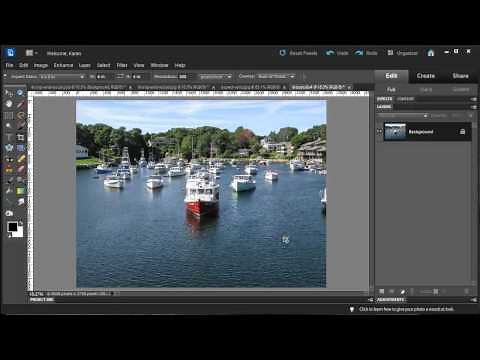Select the Lasso tool

tap(20, 115)
